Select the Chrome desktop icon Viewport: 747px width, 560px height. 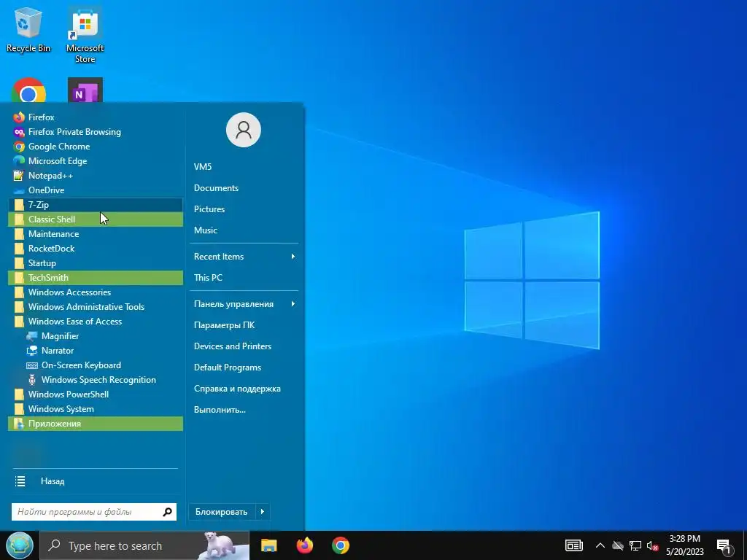[x=28, y=90]
